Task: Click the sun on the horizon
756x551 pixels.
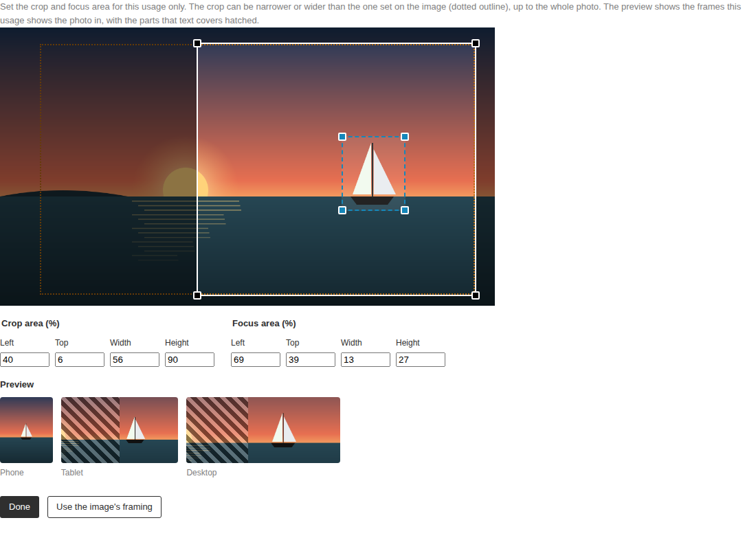Action: coord(186,182)
